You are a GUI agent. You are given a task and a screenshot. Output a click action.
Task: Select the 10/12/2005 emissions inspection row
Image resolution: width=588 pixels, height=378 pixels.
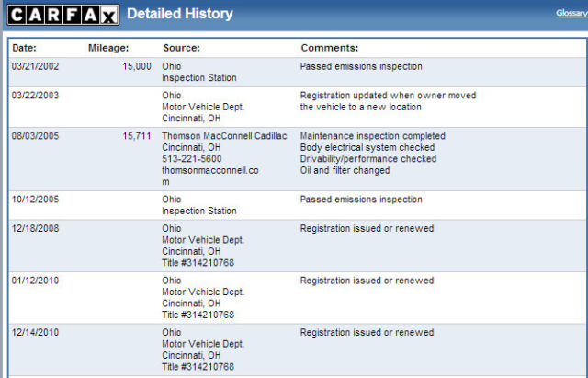298,205
